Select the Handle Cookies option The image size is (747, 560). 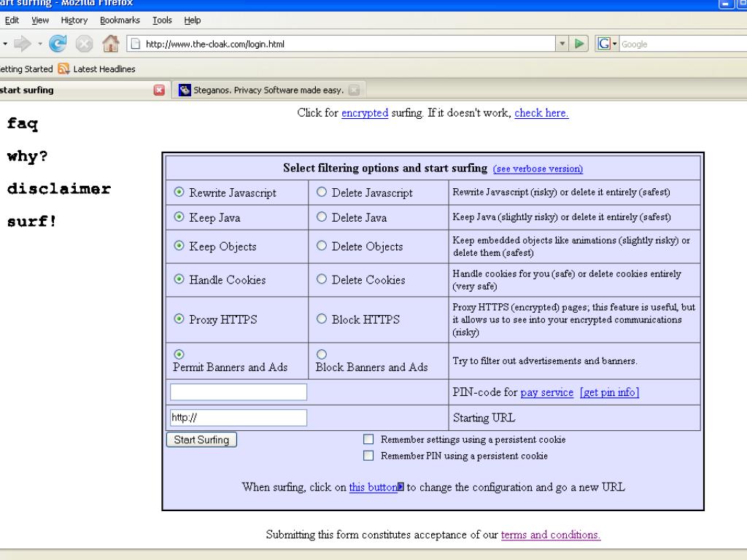click(x=179, y=279)
